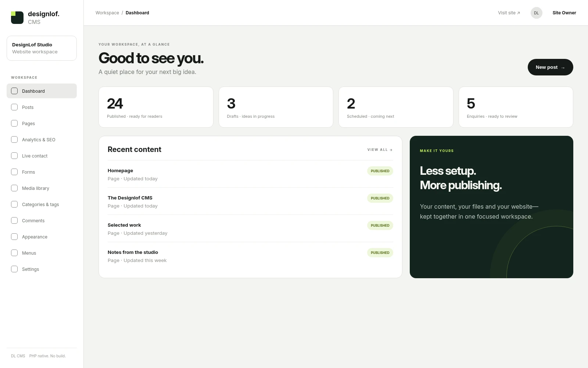Click the 2 Scheduled stat card

396,107
